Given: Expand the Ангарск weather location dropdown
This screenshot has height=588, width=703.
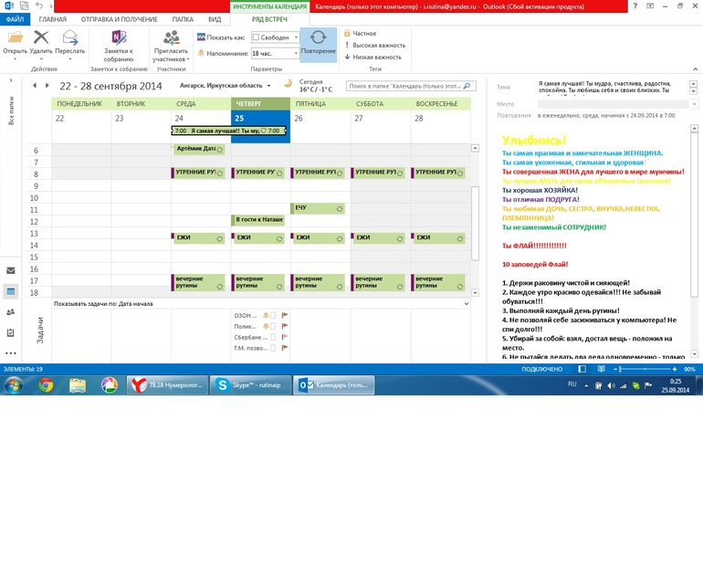Looking at the screenshot, I should tap(268, 85).
